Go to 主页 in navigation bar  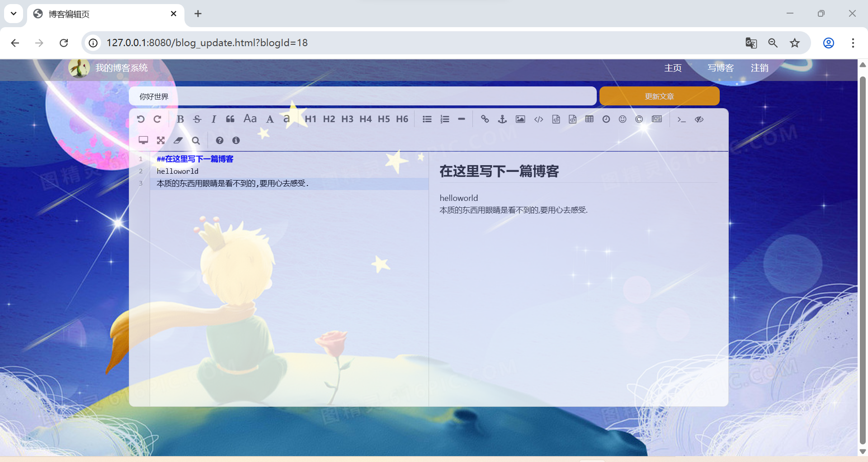(x=673, y=68)
